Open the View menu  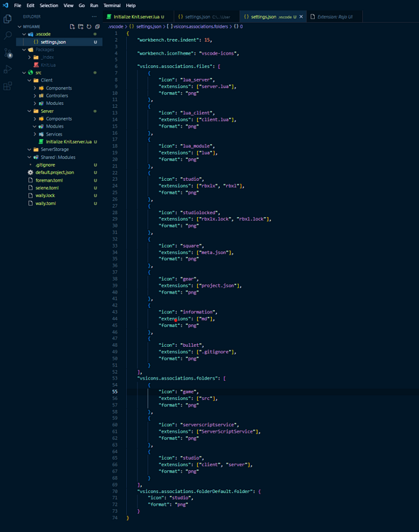[x=69, y=6]
